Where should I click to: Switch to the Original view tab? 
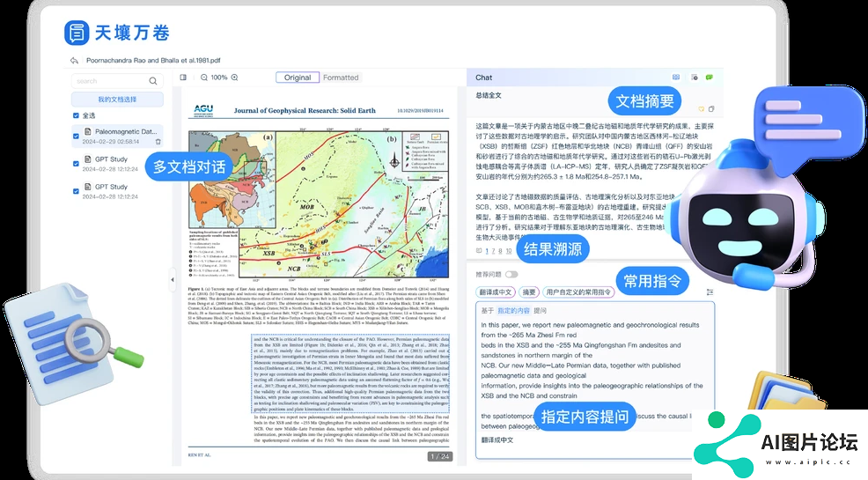click(298, 78)
